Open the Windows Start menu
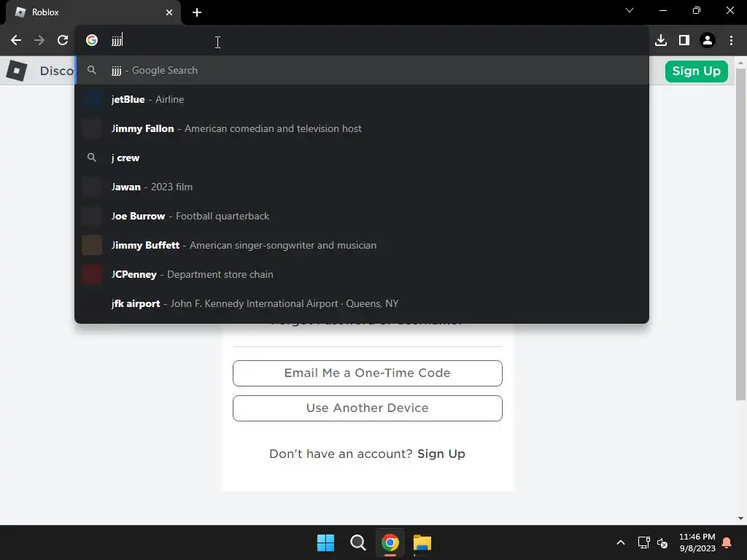This screenshot has height=560, width=747. [x=326, y=542]
